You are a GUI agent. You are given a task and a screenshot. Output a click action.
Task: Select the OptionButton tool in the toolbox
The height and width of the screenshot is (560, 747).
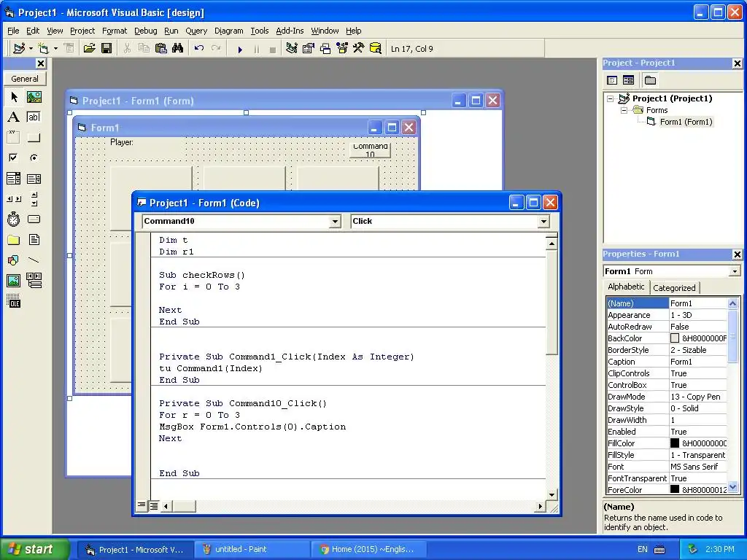tap(34, 157)
